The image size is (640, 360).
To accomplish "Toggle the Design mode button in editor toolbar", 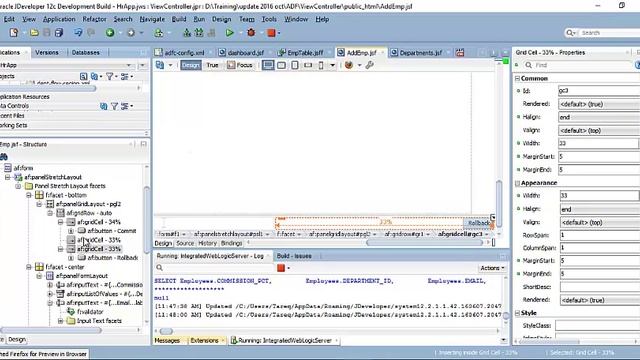I will 191,65.
